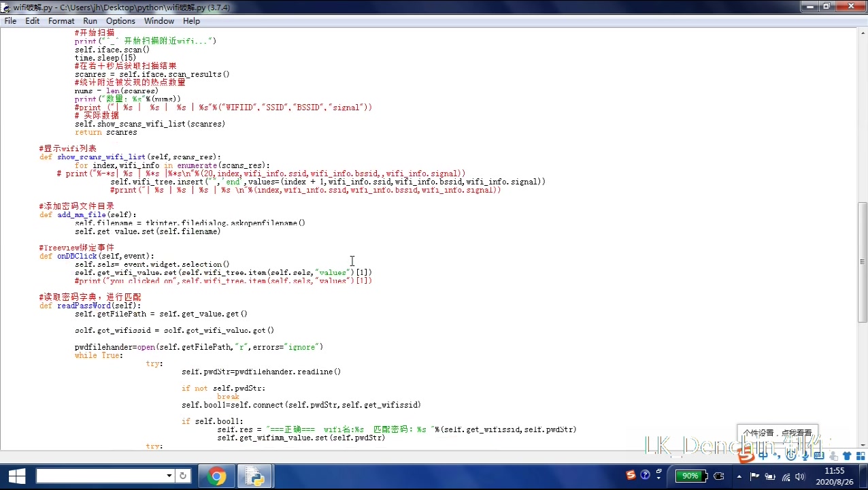The image size is (868, 490).
Task: Click the volume speaker tray icon
Action: [x=800, y=476]
